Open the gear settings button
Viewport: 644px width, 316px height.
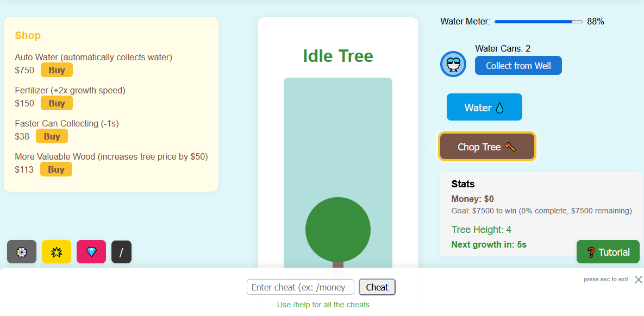pos(22,252)
